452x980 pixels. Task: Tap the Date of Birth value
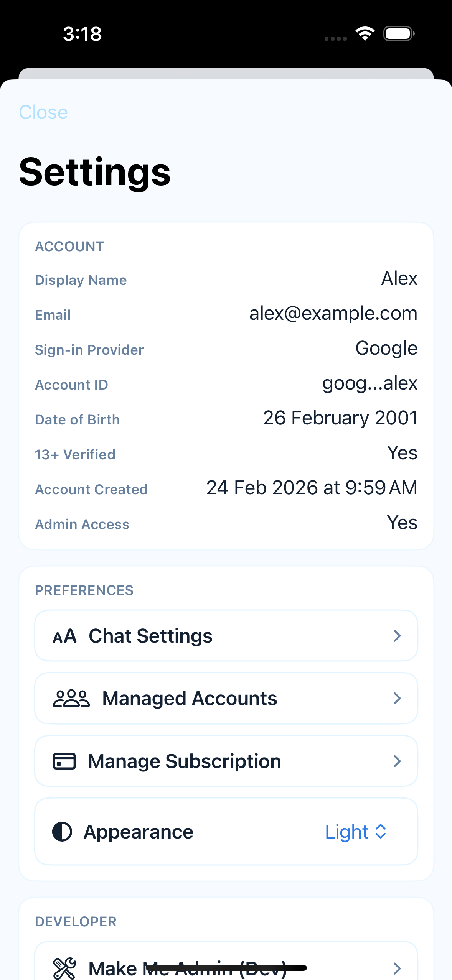[x=340, y=418]
